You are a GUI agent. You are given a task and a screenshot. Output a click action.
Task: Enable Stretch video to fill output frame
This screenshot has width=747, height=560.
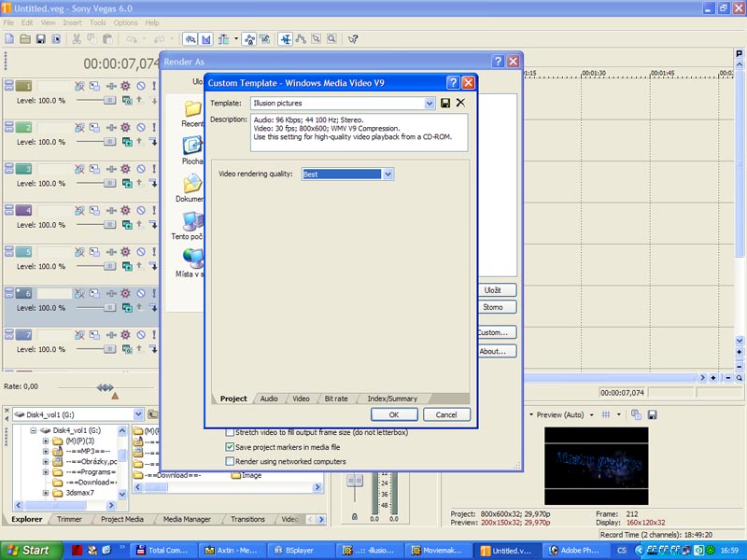tap(230, 432)
